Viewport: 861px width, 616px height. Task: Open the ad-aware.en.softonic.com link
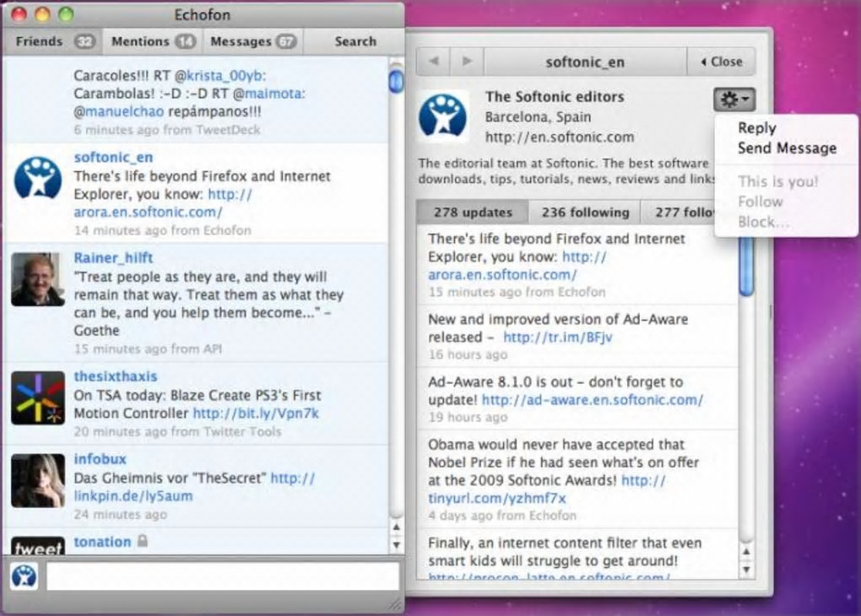[x=592, y=400]
